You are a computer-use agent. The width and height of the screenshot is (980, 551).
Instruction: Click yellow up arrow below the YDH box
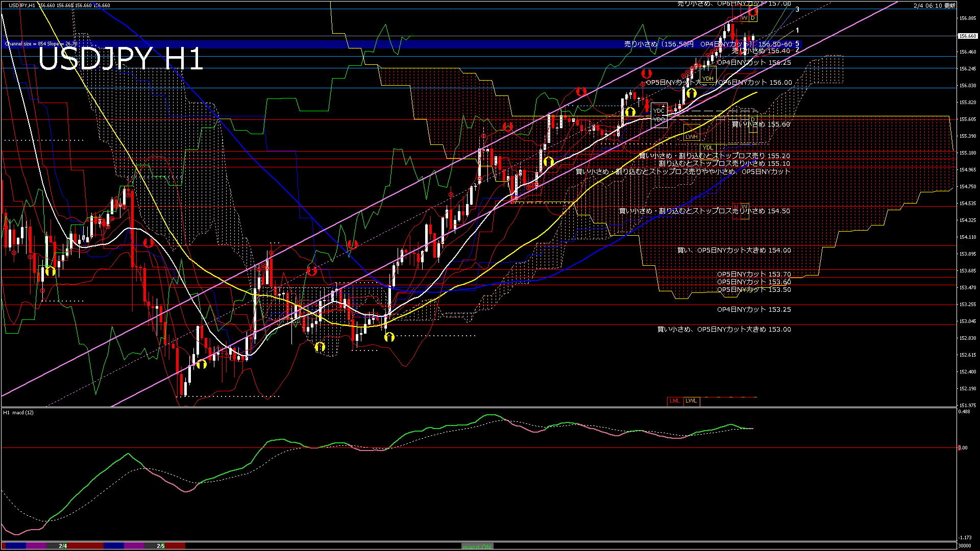tap(692, 93)
